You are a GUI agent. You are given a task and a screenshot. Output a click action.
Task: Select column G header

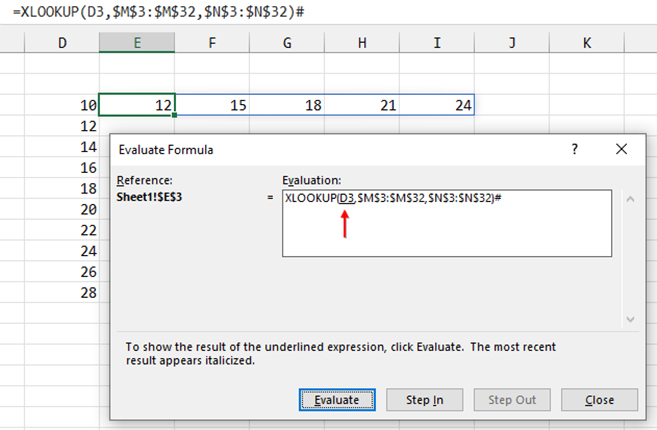point(287,43)
